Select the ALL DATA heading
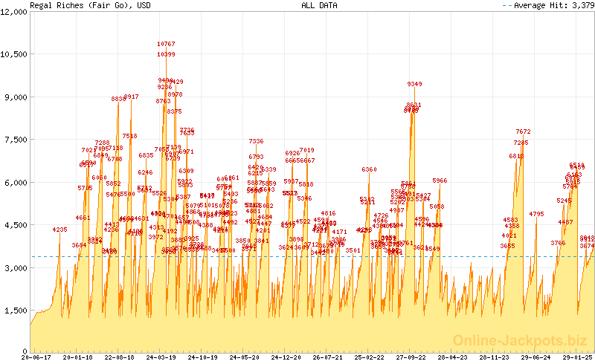This screenshot has width=595, height=364. coord(318,5)
